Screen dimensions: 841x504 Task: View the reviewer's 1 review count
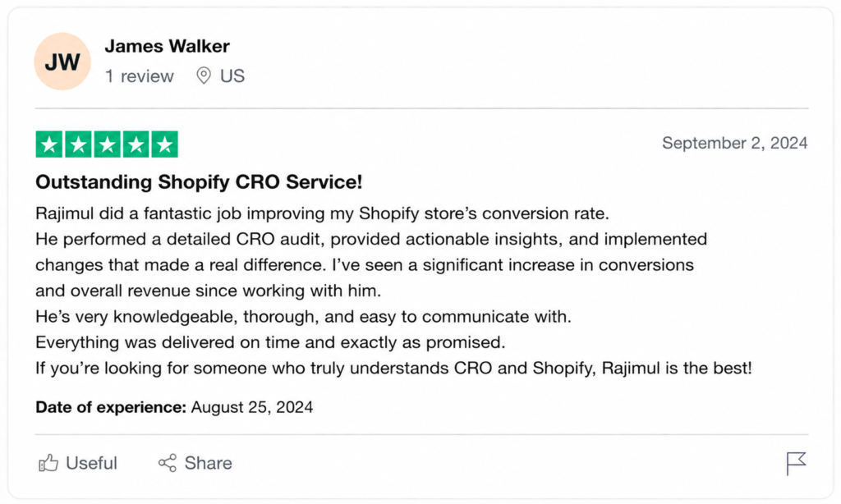pos(140,76)
